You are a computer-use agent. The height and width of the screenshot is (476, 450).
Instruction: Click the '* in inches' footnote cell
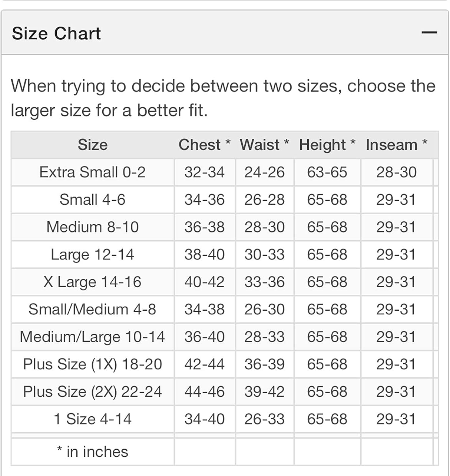point(93,452)
